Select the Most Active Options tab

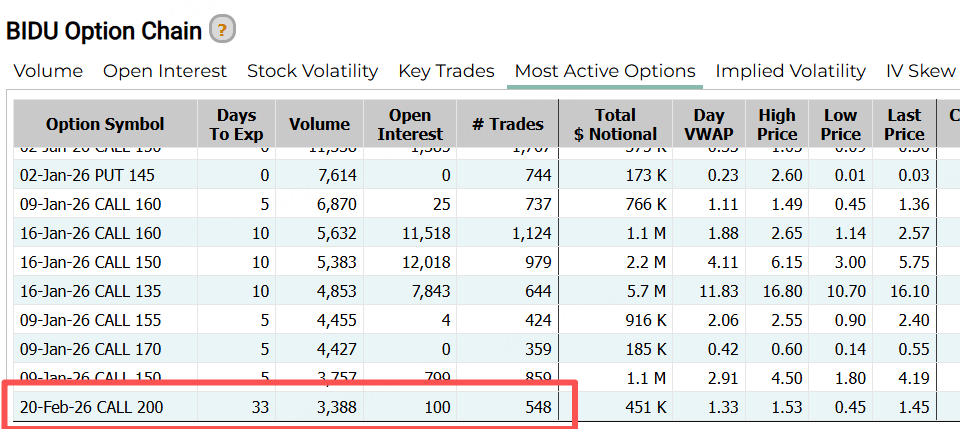tap(605, 71)
